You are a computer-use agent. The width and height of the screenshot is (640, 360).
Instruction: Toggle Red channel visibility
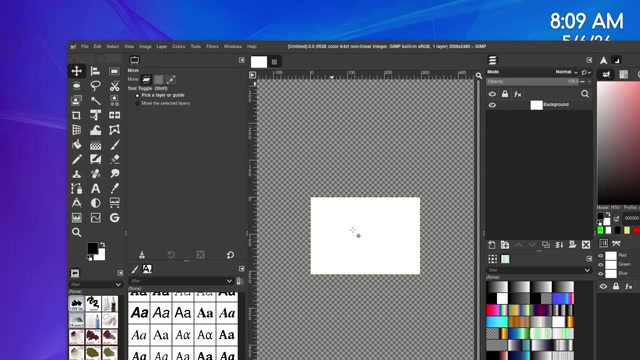[601, 256]
